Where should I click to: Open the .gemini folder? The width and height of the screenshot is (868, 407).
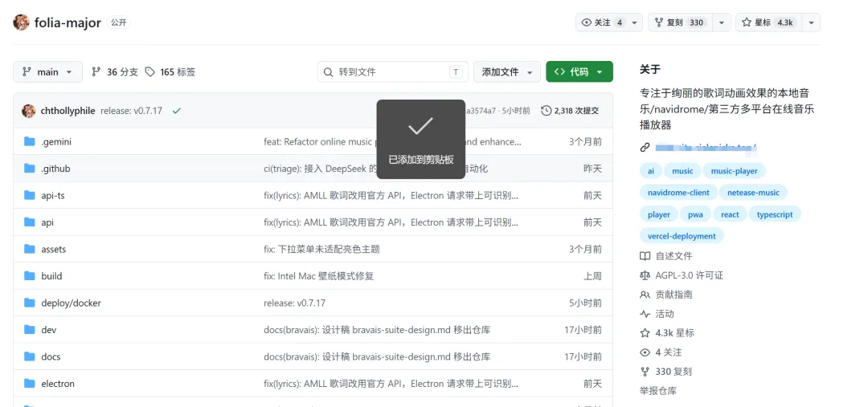click(x=56, y=141)
